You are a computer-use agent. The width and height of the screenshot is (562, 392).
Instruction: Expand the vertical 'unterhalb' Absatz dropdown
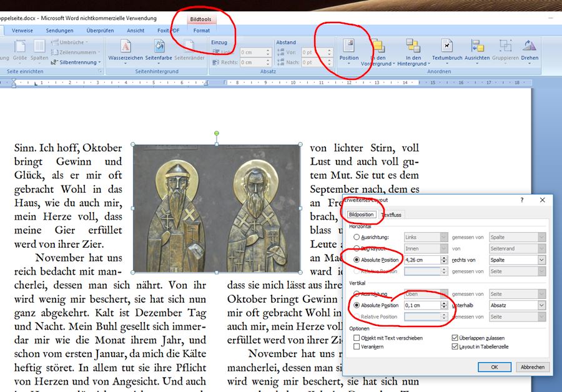[x=541, y=305]
